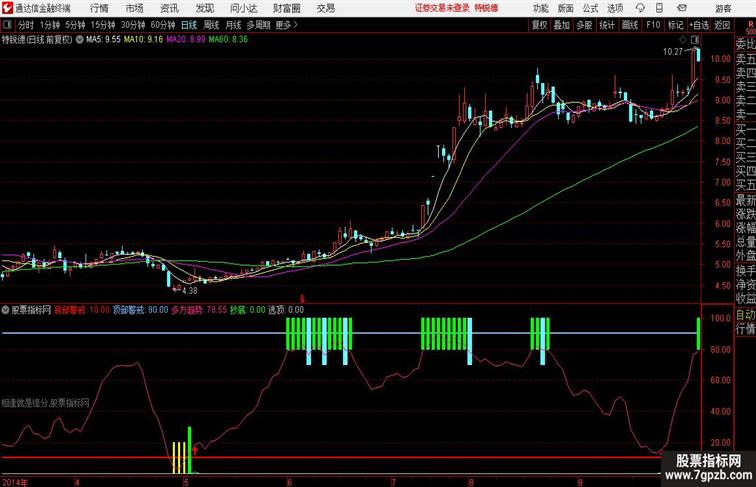Click 逃顶 0.00 indicator label
756x487 pixels.
(x=286, y=310)
